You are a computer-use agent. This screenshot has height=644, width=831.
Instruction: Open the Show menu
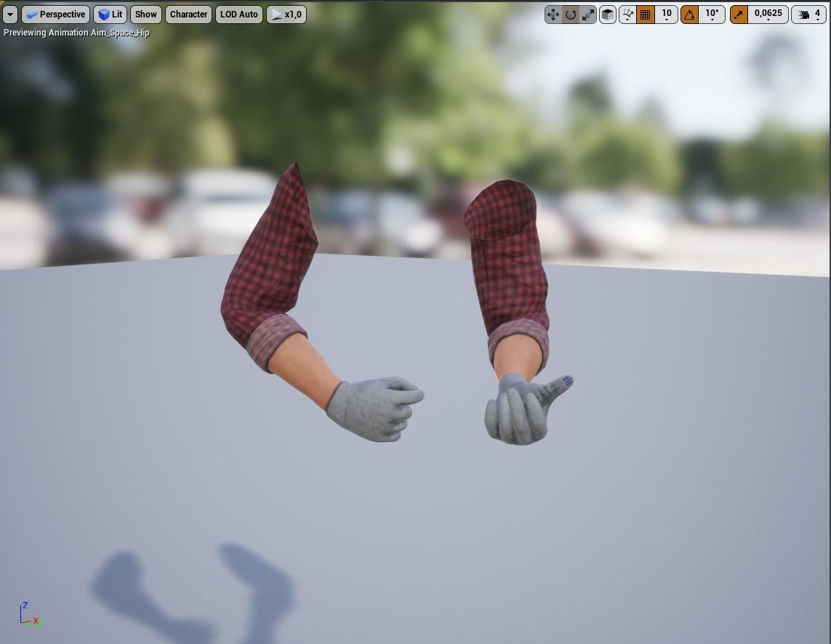tap(145, 15)
